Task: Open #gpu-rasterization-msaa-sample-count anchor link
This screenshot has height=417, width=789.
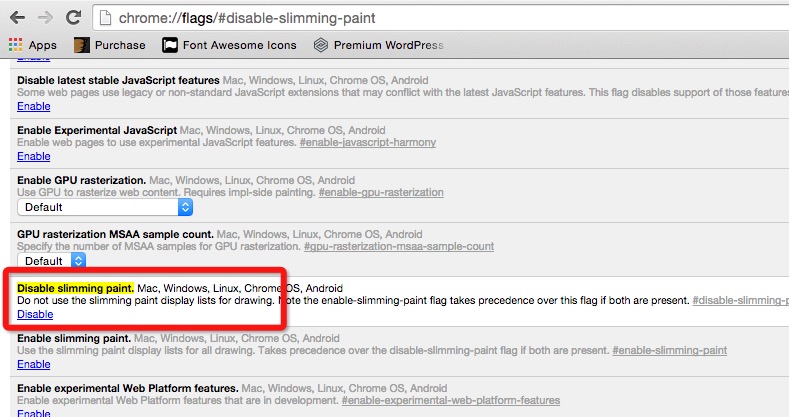Action: tap(399, 246)
